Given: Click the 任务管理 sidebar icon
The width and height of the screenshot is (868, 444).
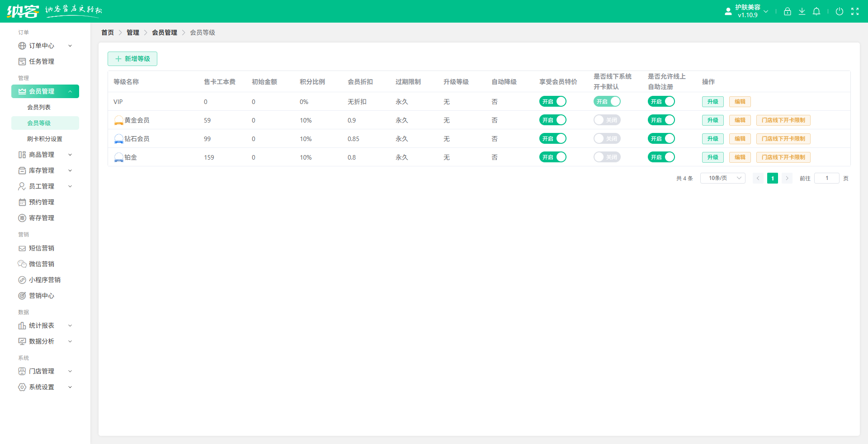Looking at the screenshot, I should tap(22, 61).
